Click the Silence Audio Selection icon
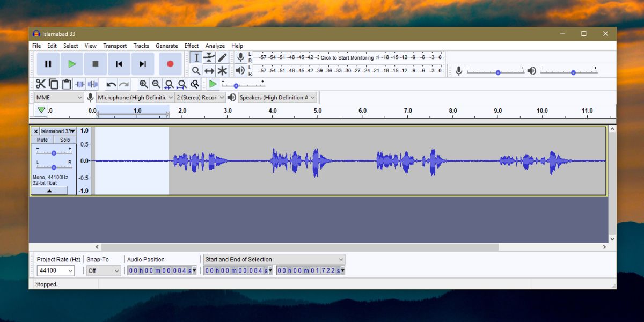644x322 pixels. click(92, 84)
